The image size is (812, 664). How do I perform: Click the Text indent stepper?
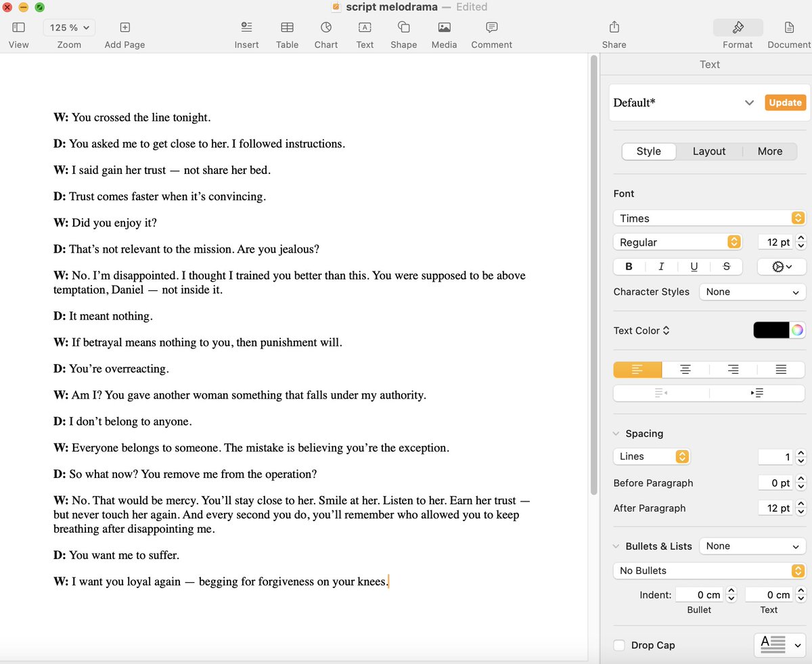click(801, 595)
